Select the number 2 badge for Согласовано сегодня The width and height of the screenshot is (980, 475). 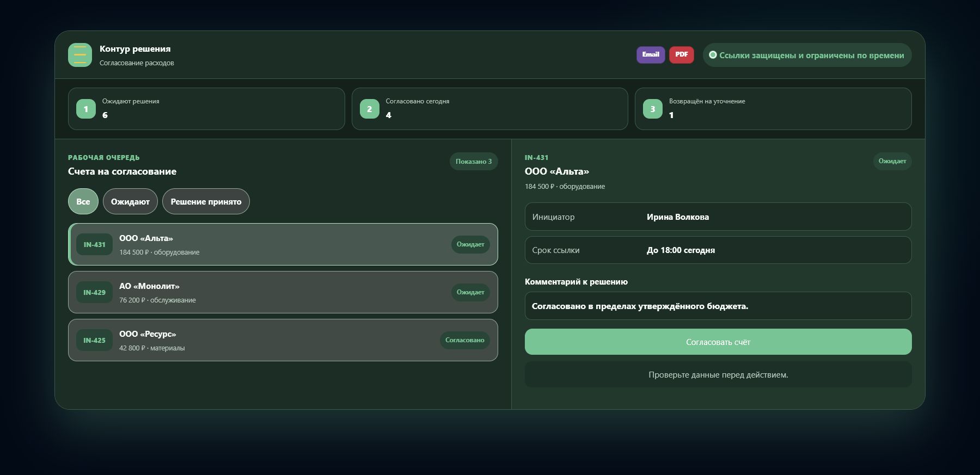(369, 109)
